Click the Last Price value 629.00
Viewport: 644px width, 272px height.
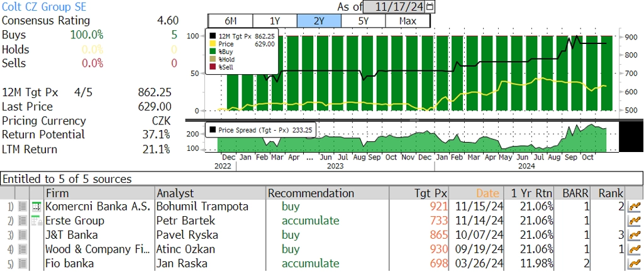(x=155, y=107)
